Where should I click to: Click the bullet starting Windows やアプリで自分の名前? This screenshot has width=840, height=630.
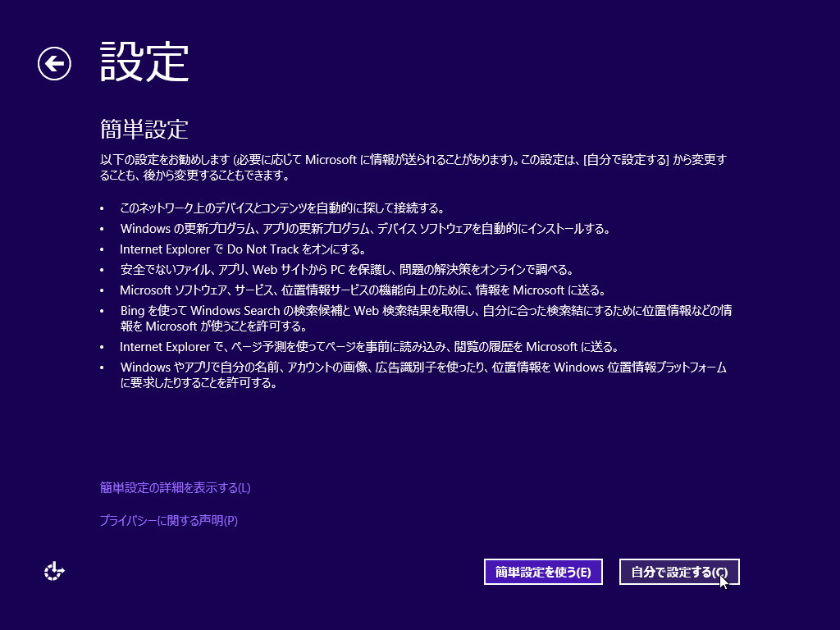coord(423,375)
